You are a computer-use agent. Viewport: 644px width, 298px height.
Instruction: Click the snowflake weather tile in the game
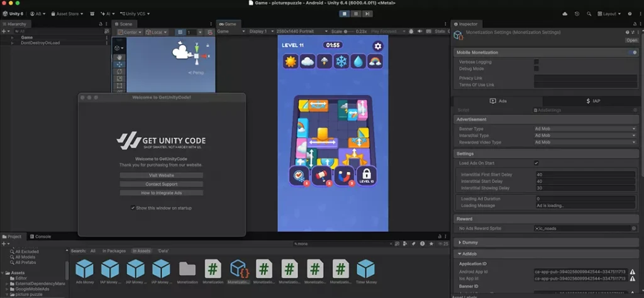341,62
